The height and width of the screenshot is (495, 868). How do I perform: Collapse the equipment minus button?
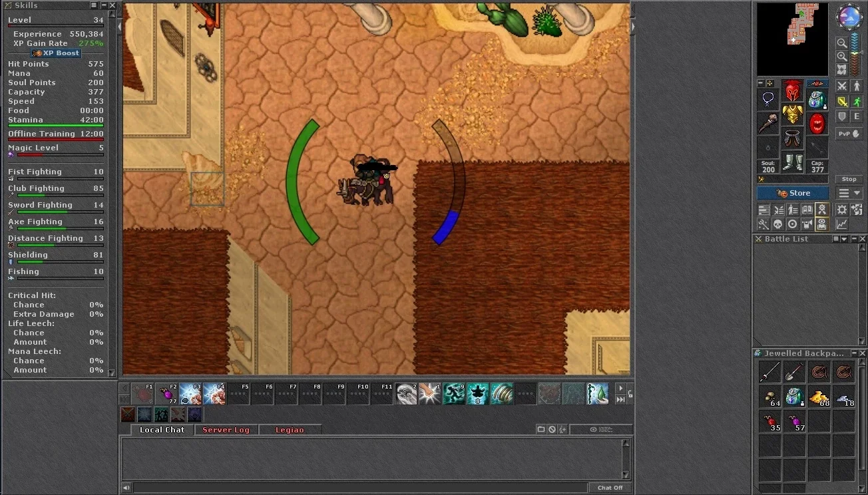[761, 83]
